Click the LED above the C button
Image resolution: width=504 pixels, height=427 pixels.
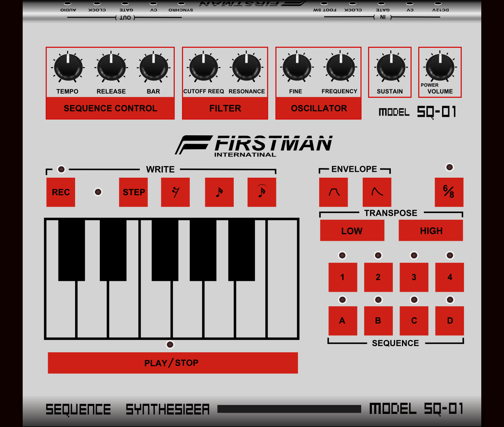(x=414, y=299)
